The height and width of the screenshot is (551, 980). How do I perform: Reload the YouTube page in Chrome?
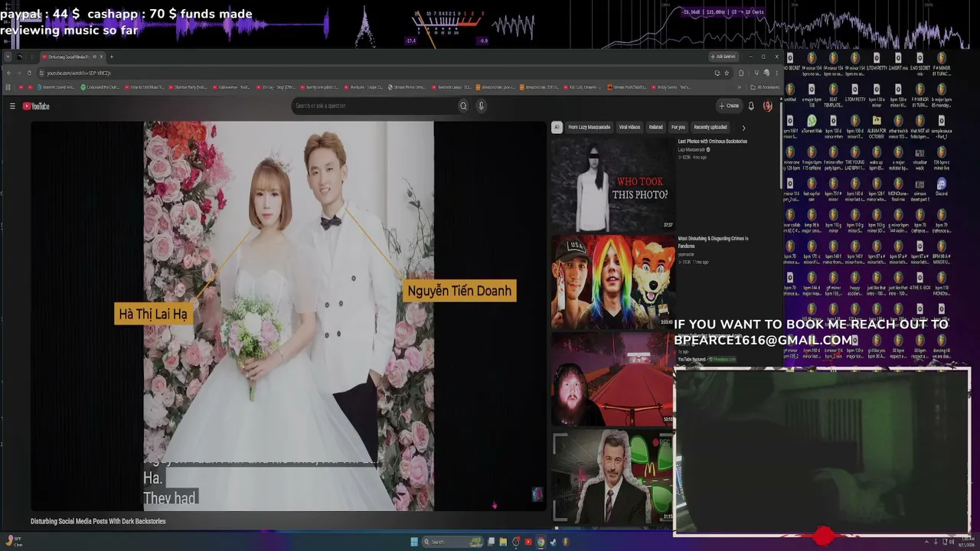(x=29, y=73)
